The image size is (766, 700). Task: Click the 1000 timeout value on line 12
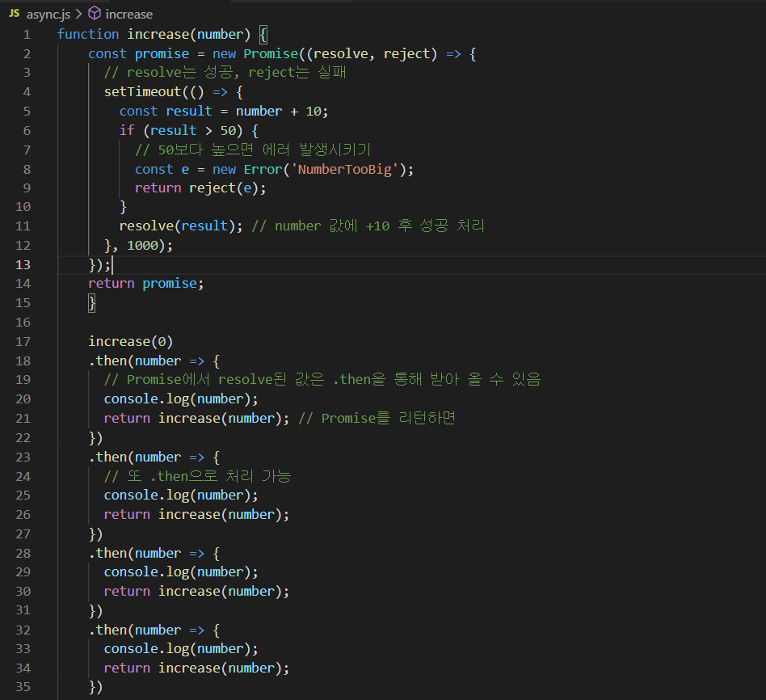(x=143, y=246)
